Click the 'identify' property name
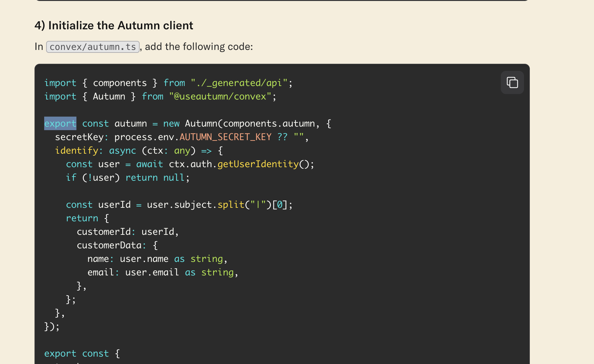The image size is (594, 364). [x=77, y=150]
